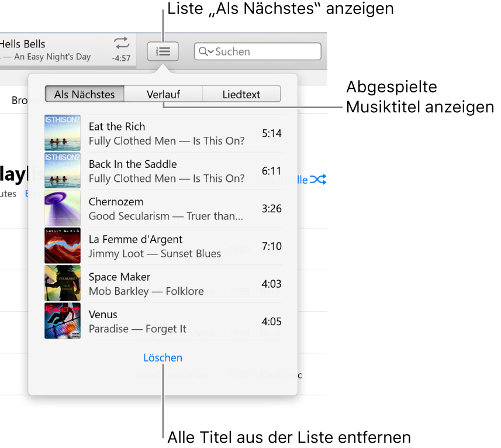Screen dimensions: 501x448
Task: Click the album artwork for Eat the Rich
Action: point(62,133)
